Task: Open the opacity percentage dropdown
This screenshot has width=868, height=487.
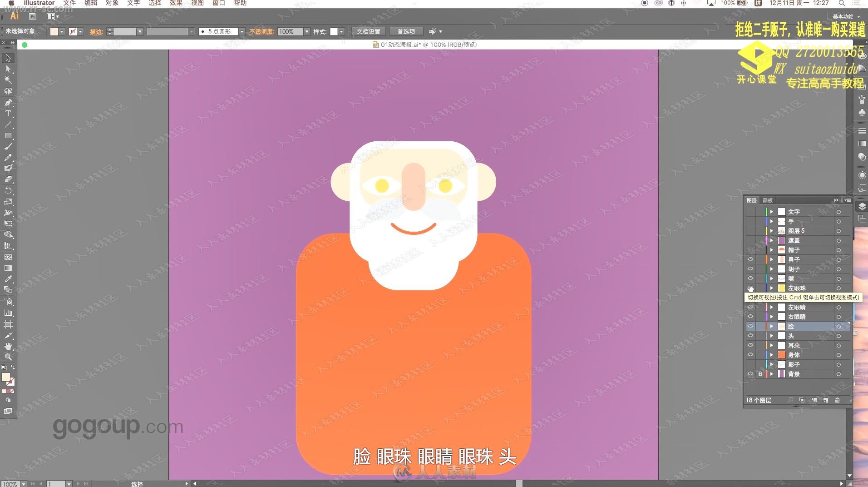Action: [307, 31]
